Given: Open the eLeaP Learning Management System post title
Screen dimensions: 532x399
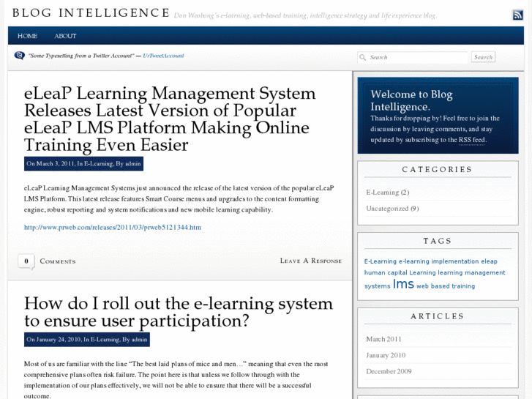Looking at the screenshot, I should point(170,119).
